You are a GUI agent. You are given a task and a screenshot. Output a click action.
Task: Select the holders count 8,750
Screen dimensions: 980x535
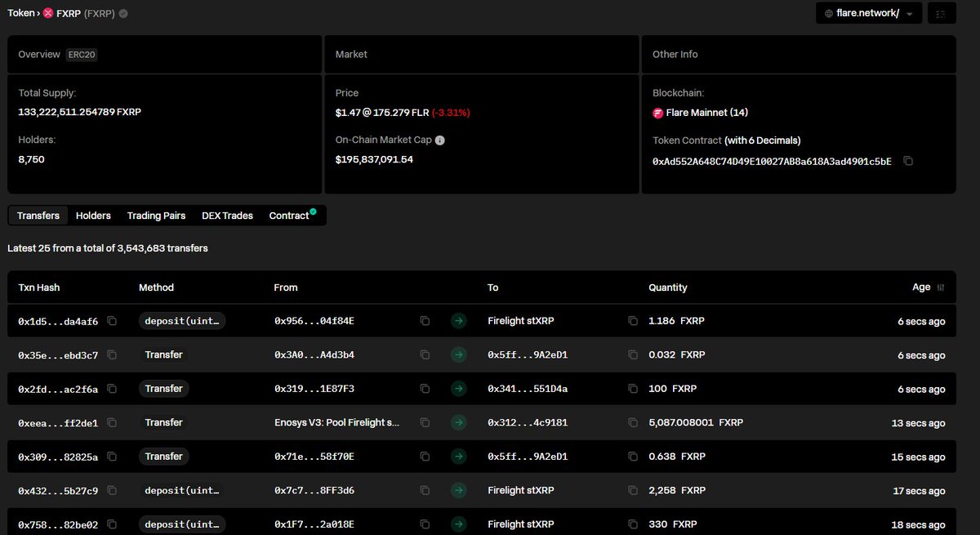coord(31,159)
